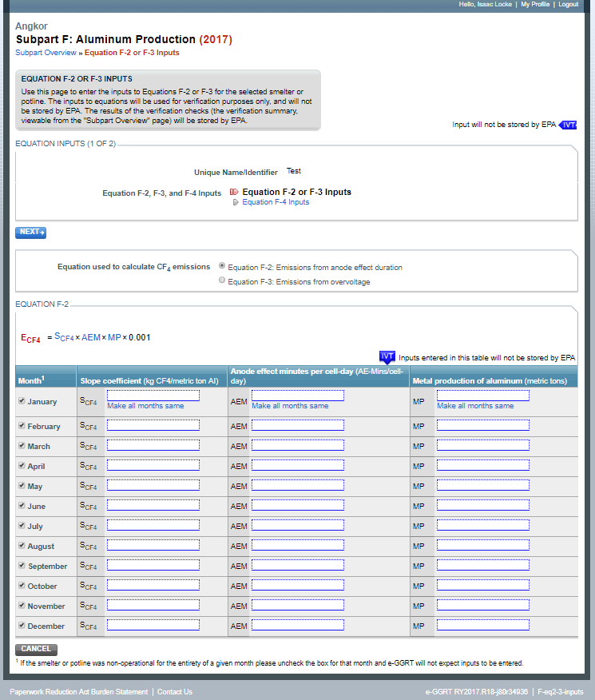
Task: Uncheck the December month checkbox
Action: click(x=22, y=625)
